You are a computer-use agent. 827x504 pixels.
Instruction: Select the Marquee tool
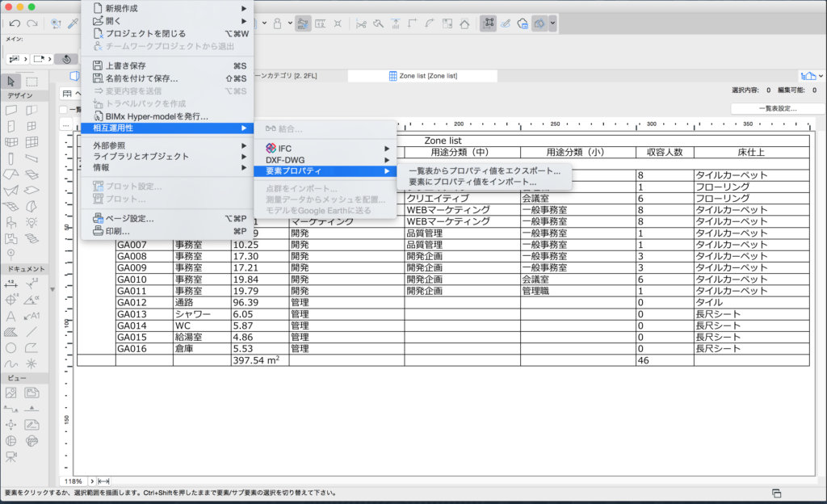31,81
